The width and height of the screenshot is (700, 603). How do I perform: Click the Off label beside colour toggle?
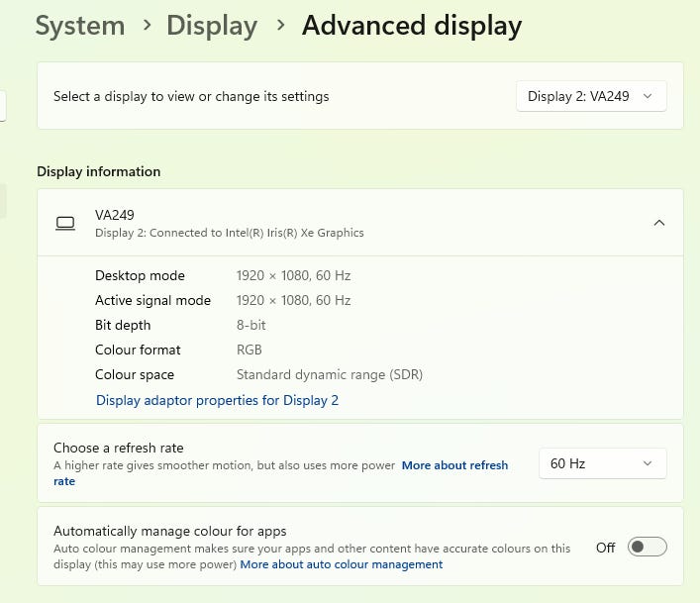click(x=605, y=548)
